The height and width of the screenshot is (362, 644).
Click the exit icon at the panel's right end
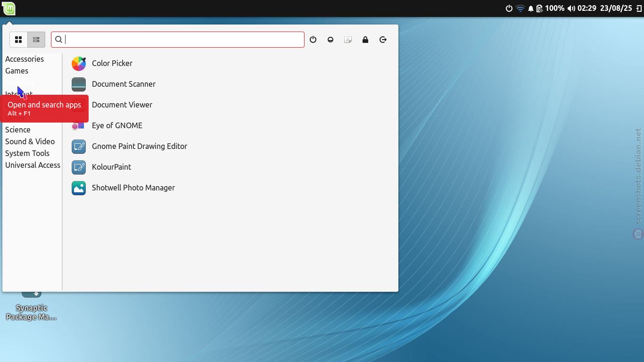pyautogui.click(x=638, y=8)
